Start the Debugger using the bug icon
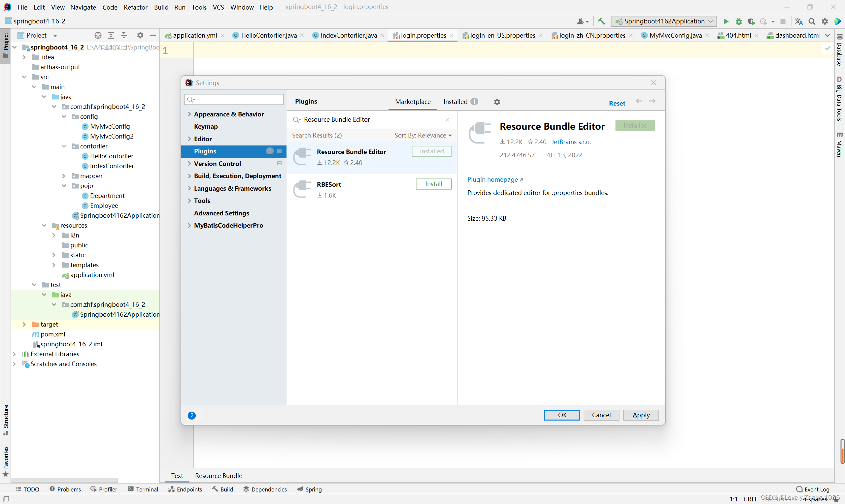Viewport: 845px width, 504px height. click(x=738, y=21)
